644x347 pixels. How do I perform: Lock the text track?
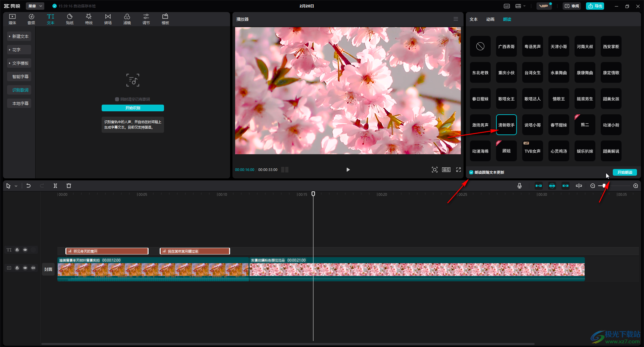17,250
